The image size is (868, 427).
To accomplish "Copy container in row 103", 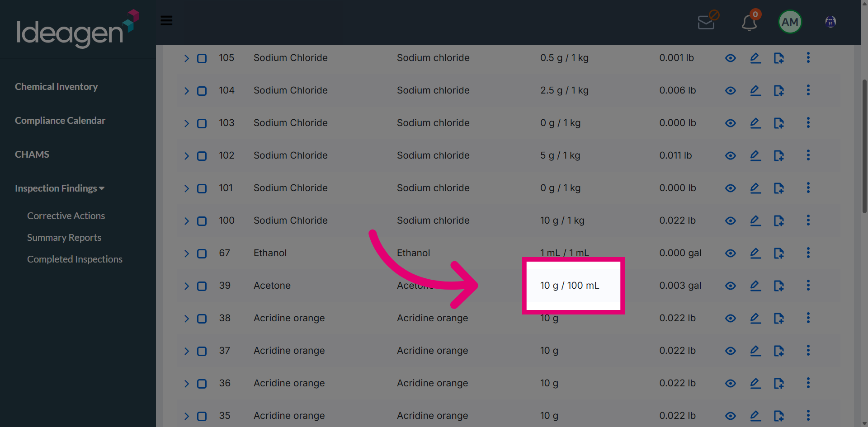I will (x=778, y=123).
